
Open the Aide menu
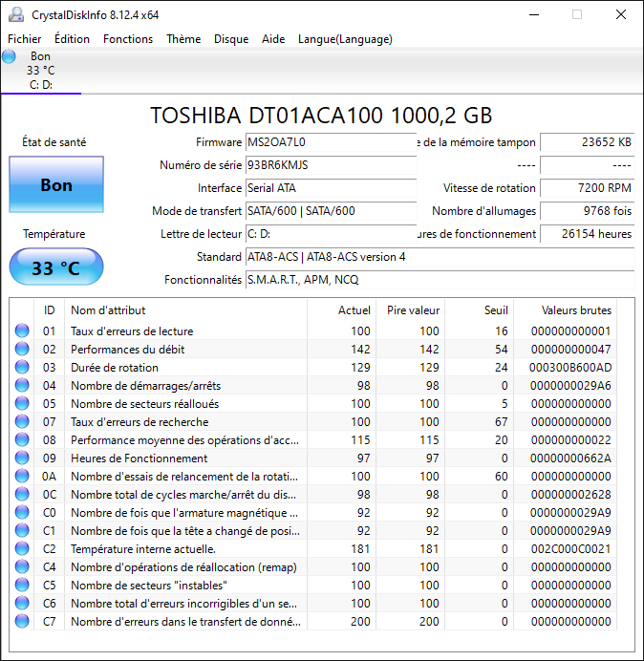tap(273, 39)
